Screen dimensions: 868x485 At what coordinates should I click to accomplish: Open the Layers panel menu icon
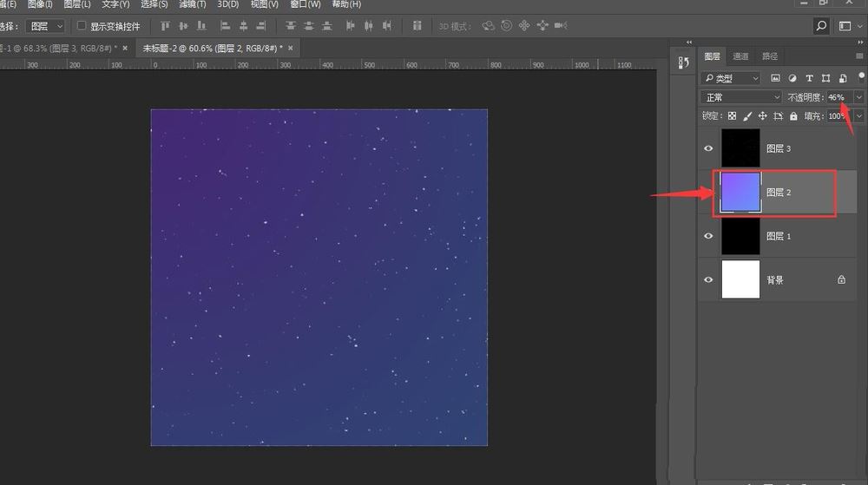(x=859, y=56)
